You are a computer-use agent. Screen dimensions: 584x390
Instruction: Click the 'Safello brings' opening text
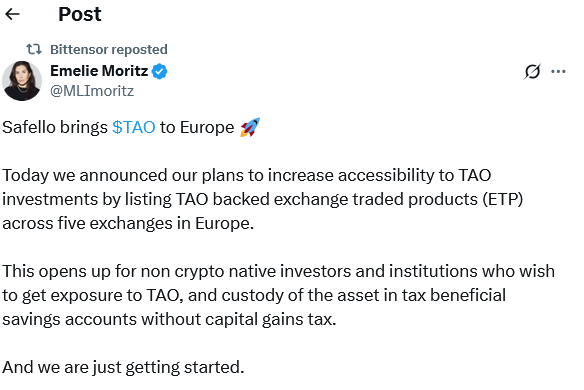pos(55,127)
